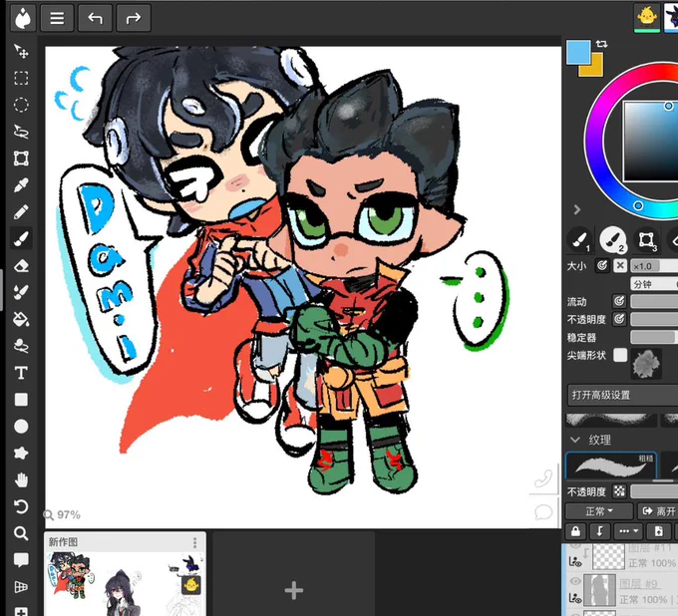Adjust the 流动 flow slider
Screen dimensions: 678x616
pyautogui.click(x=654, y=301)
